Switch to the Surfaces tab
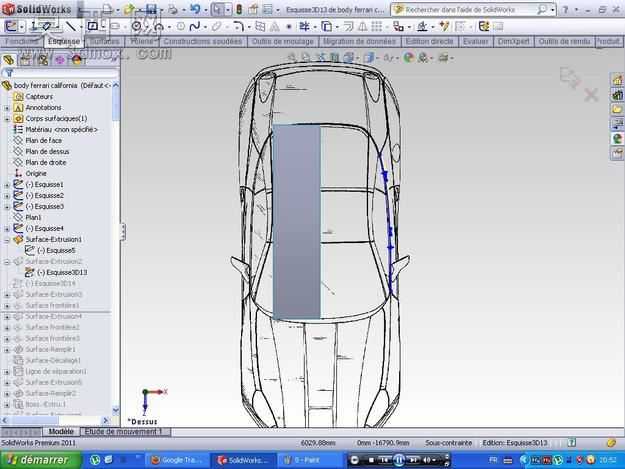625x469 pixels. pyautogui.click(x=105, y=41)
